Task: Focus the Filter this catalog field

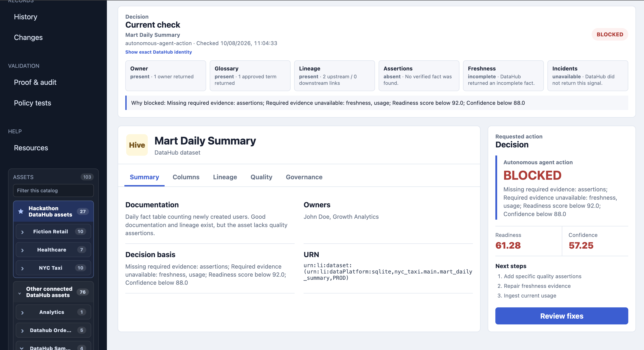Action: pyautogui.click(x=53, y=190)
